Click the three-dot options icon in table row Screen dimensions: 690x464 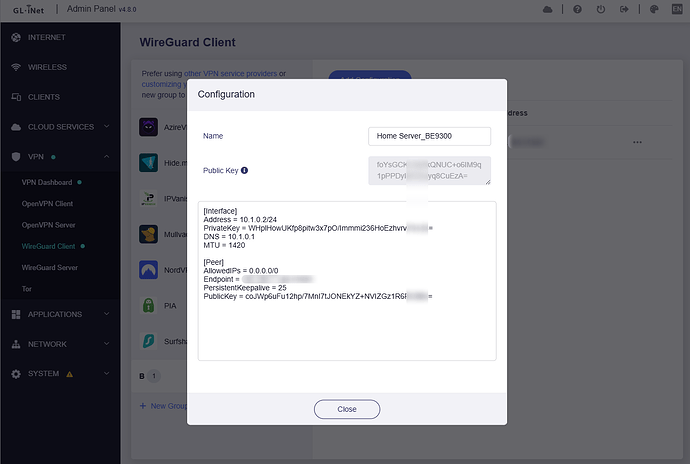(x=637, y=142)
